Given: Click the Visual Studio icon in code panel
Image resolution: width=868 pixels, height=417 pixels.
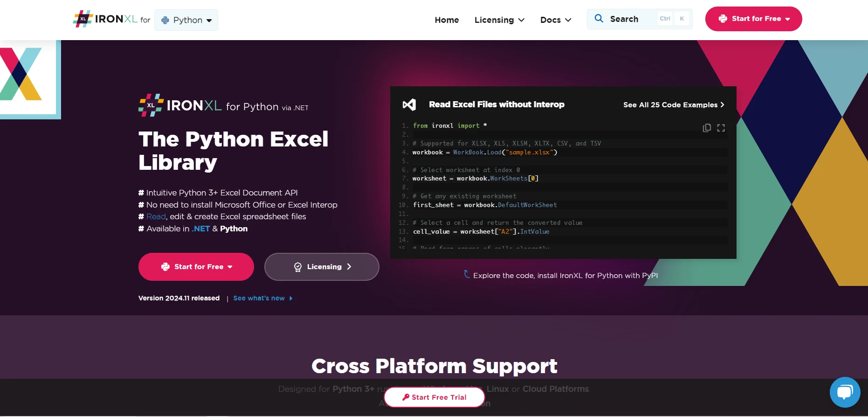Looking at the screenshot, I should tap(409, 104).
